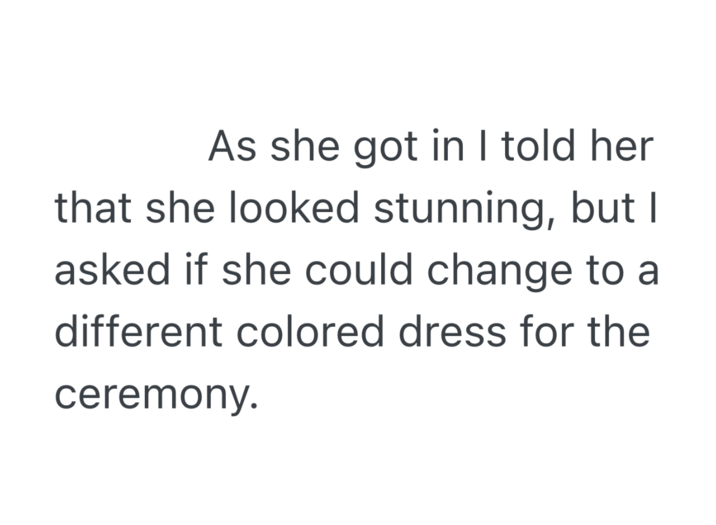The image size is (716, 525).
Task: Click the word "ceremony" on the last line
Action: pyautogui.click(x=154, y=392)
